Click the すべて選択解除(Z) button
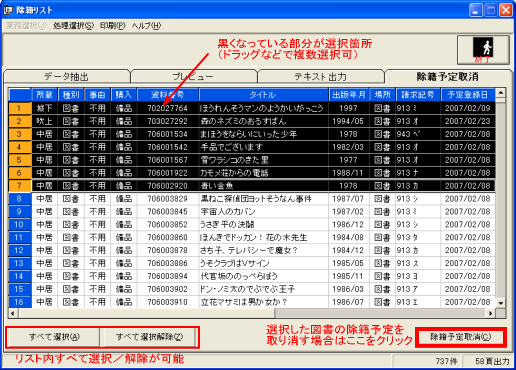The width and height of the screenshot is (516, 370). tap(149, 337)
